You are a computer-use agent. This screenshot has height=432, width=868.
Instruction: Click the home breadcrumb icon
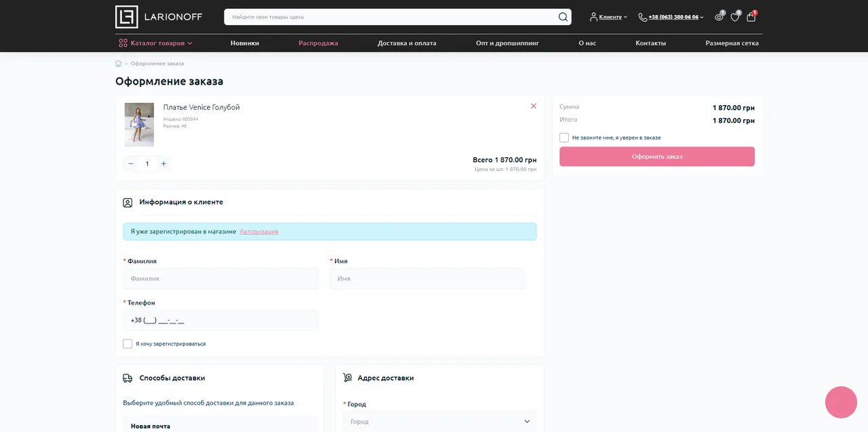[119, 64]
